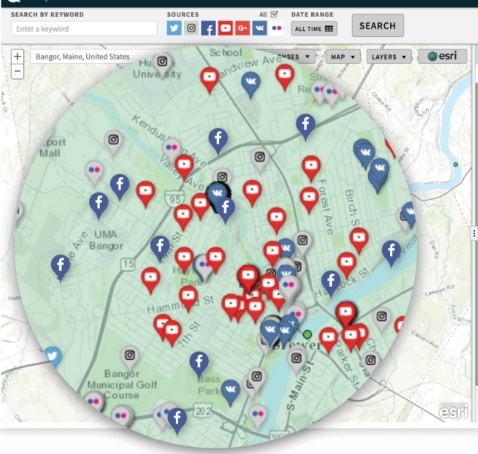Select the Instagram pin above Bangor Municipal Golf Course

pyautogui.click(x=130, y=358)
